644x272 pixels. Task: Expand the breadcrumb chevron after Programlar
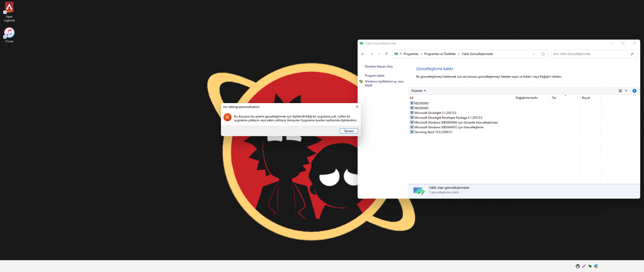421,54
